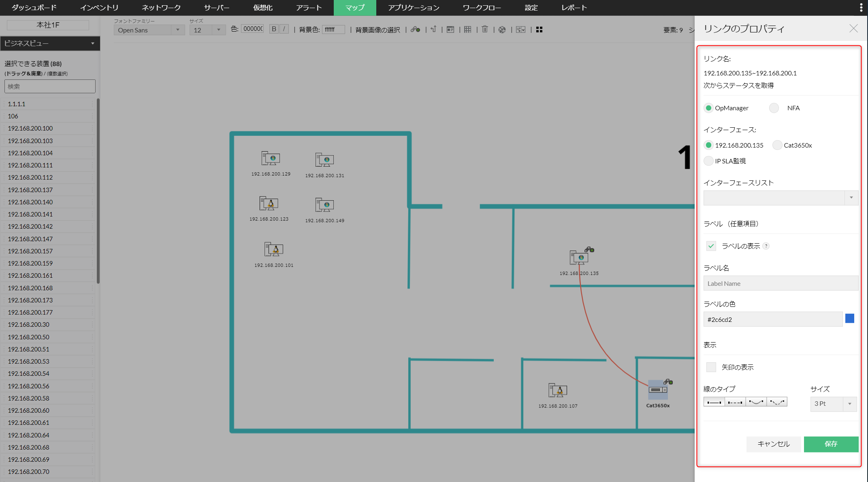
Task: Open the インターフェースリスト dropdown
Action: click(780, 198)
